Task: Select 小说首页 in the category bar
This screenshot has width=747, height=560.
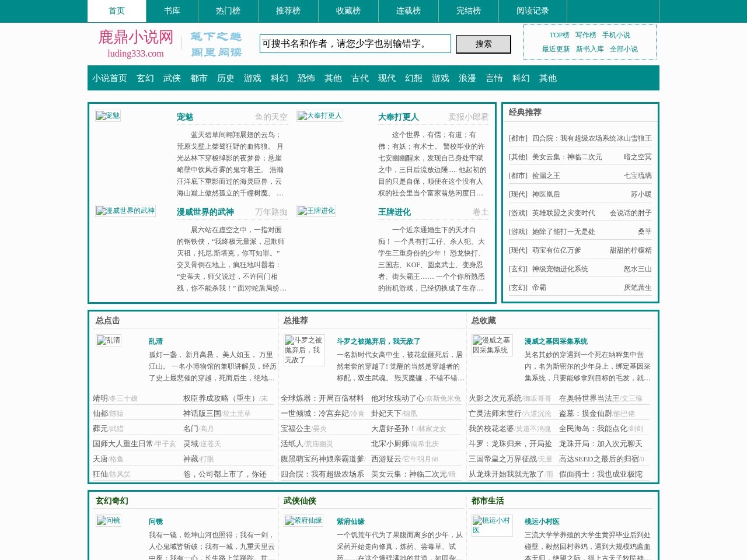Action: (110, 78)
